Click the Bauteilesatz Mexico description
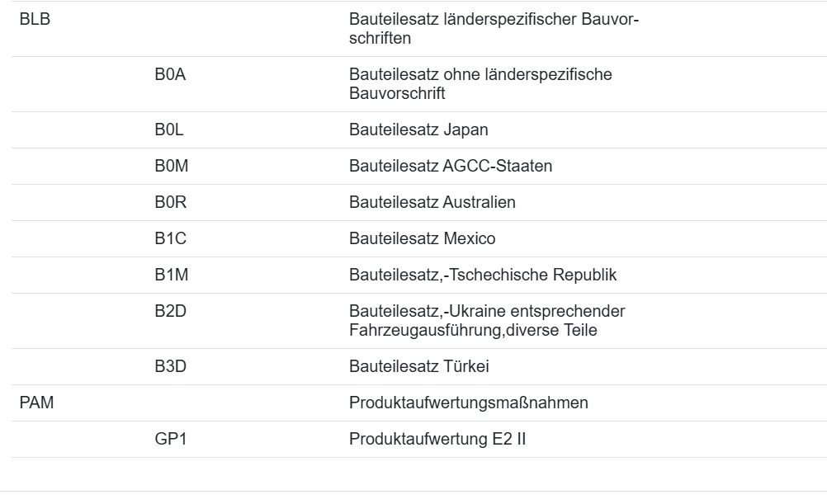The height and width of the screenshot is (504, 827). coord(423,239)
